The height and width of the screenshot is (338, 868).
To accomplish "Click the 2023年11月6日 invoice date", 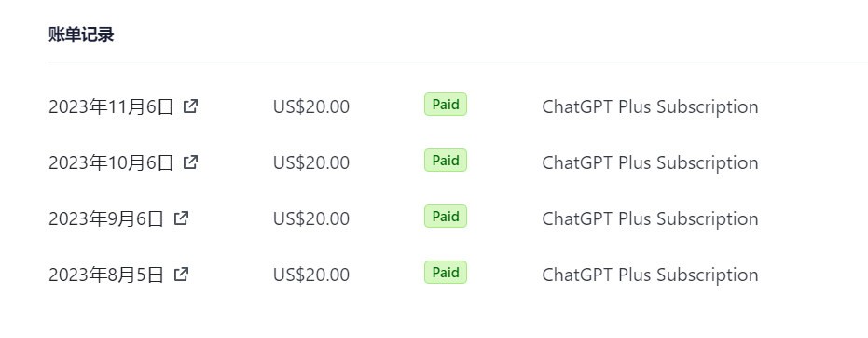I will [111, 106].
